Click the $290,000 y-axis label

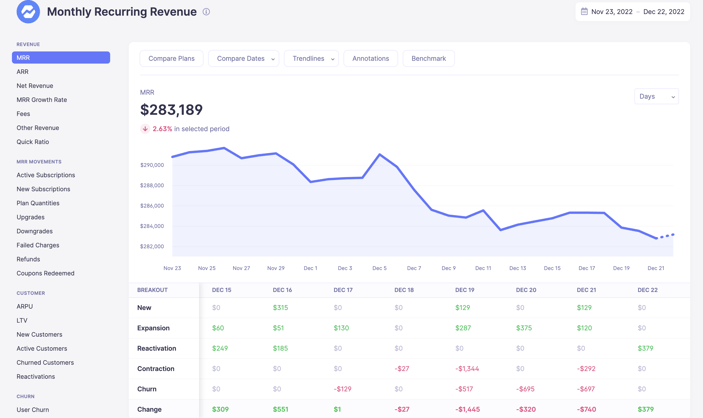point(152,165)
